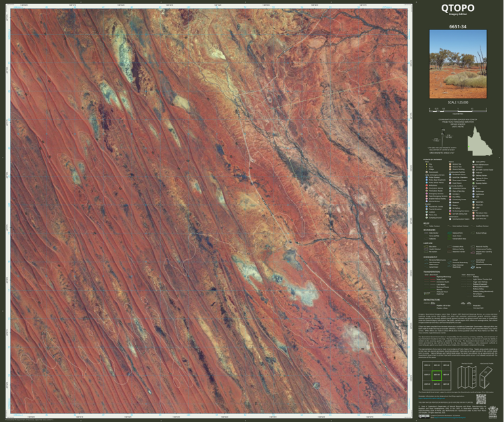Image resolution: width=504 pixels, height=422 pixels.
Task: Click the Town legend symbol
Action: coord(427,167)
